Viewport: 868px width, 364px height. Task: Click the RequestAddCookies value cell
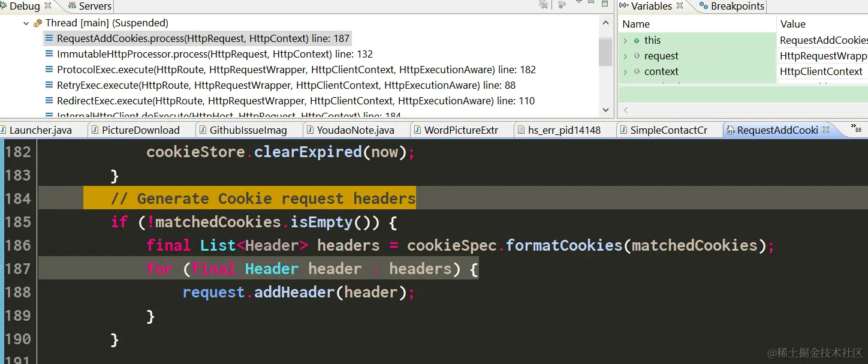click(x=822, y=40)
